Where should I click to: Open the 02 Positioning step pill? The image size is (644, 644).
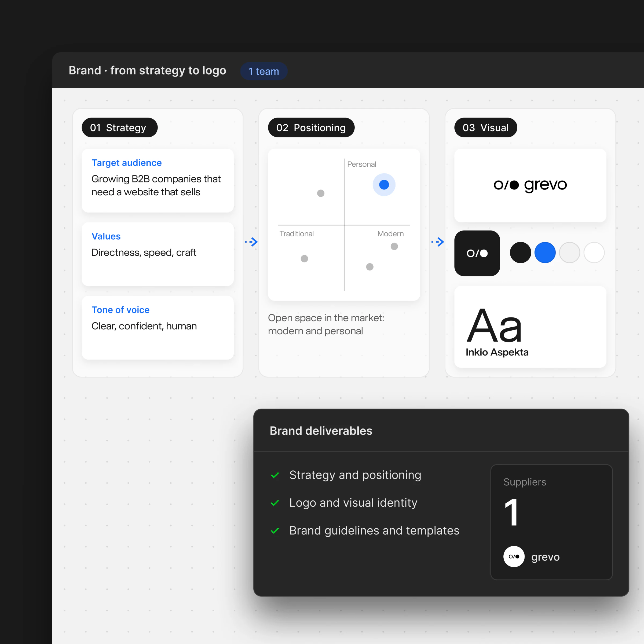click(311, 127)
